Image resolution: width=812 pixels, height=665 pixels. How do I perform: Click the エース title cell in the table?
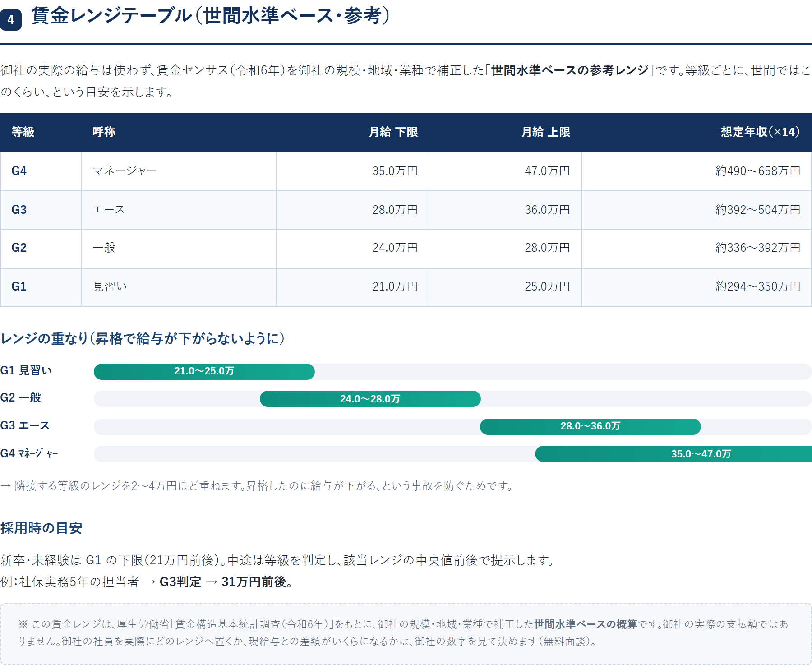coord(179,210)
